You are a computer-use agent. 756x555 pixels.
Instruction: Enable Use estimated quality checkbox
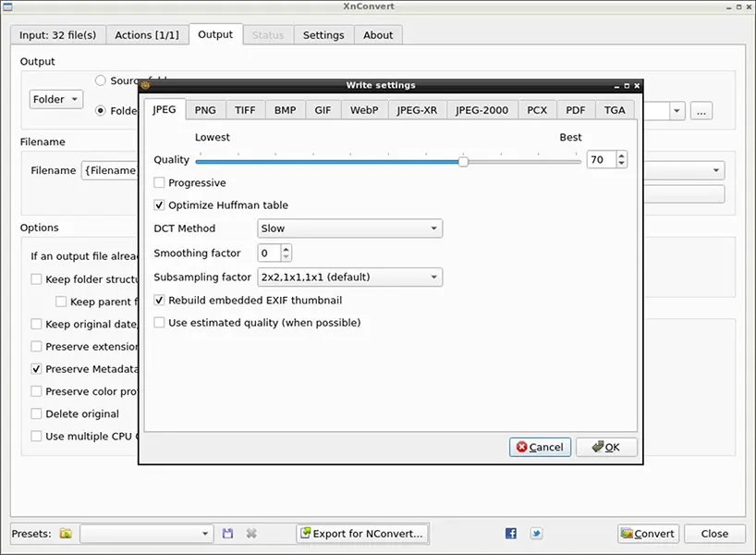point(159,323)
